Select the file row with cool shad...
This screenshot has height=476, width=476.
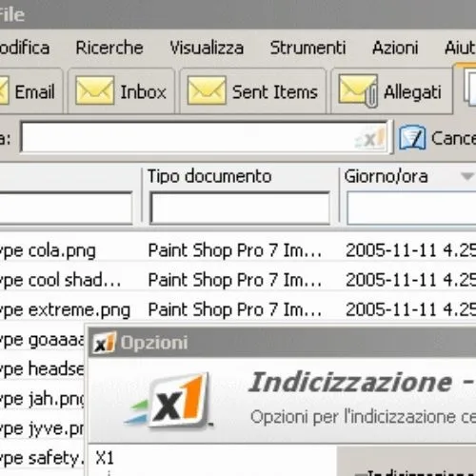click(x=238, y=280)
